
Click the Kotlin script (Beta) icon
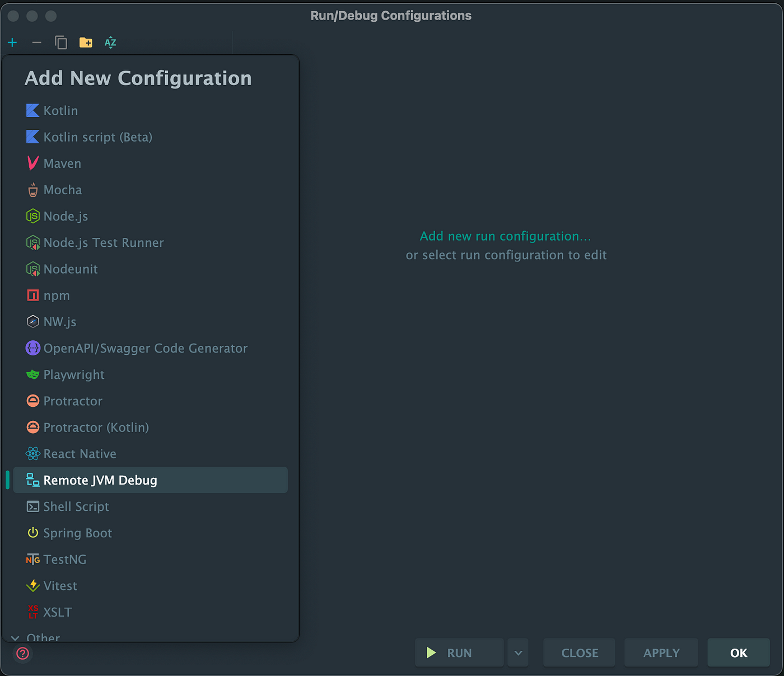tap(33, 137)
